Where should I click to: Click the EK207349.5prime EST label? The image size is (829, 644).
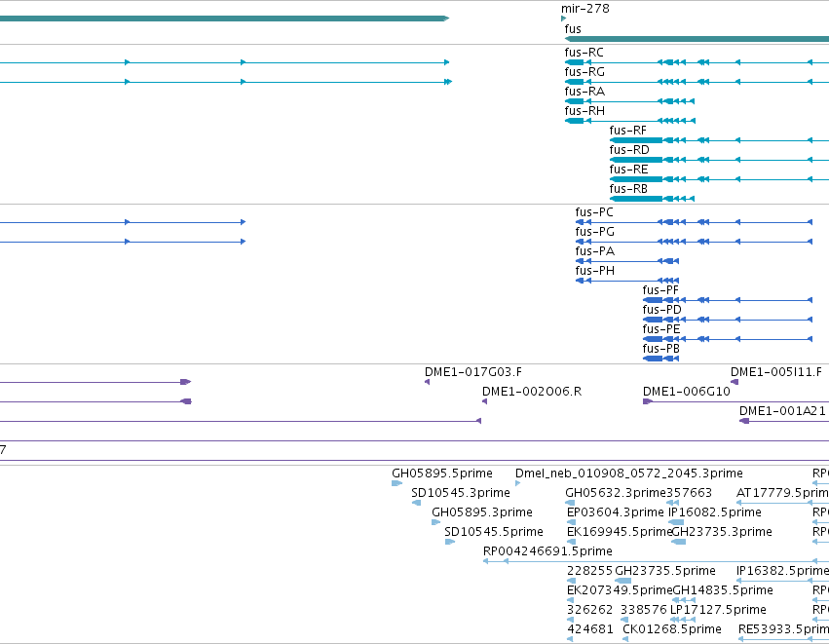coord(620,590)
